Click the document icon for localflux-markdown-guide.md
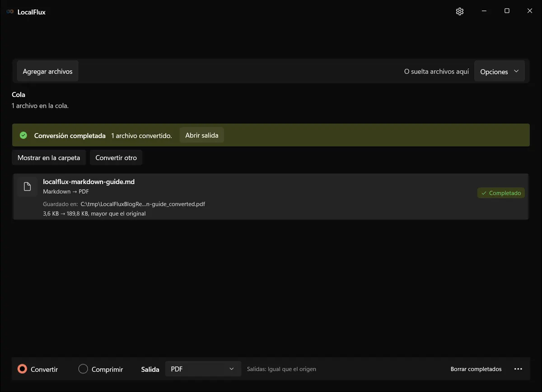542x392 pixels. click(x=27, y=187)
